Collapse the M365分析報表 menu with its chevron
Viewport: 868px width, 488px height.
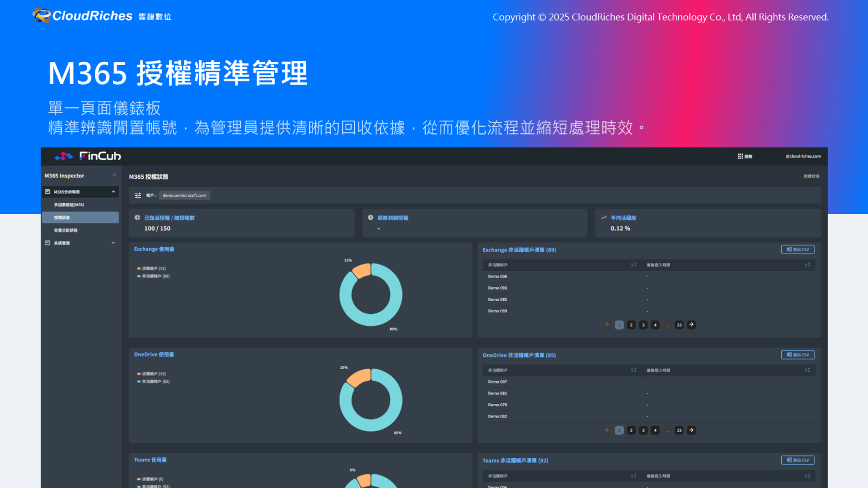[113, 191]
